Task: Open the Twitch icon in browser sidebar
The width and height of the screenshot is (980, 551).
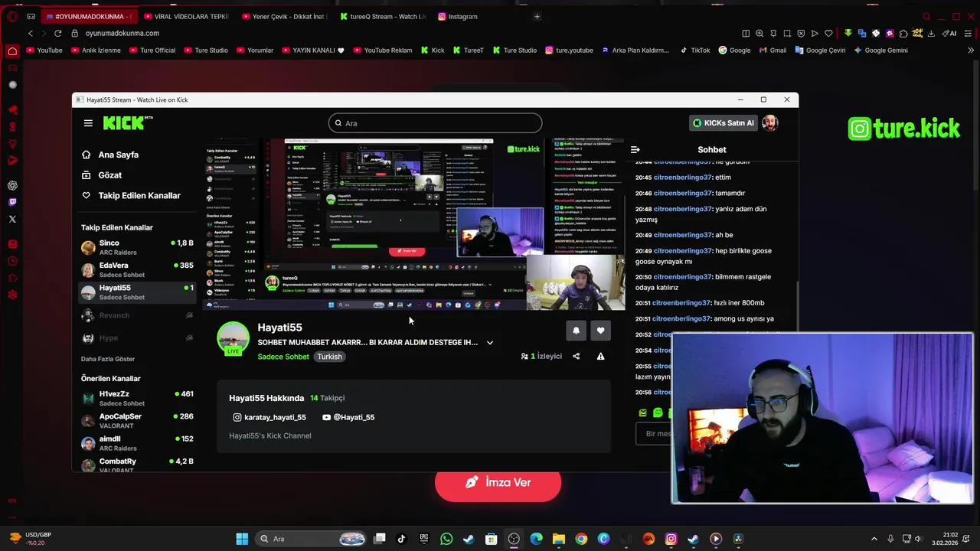Action: pos(12,202)
